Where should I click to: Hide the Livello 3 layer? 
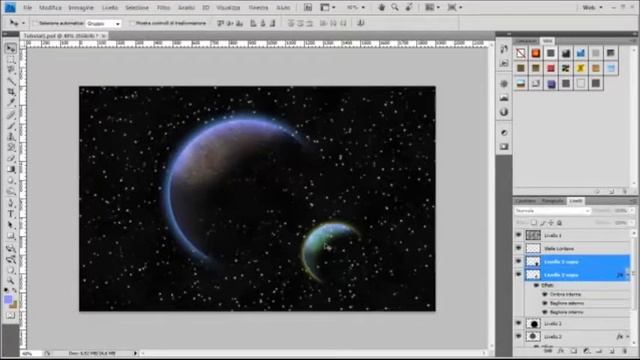(x=519, y=323)
